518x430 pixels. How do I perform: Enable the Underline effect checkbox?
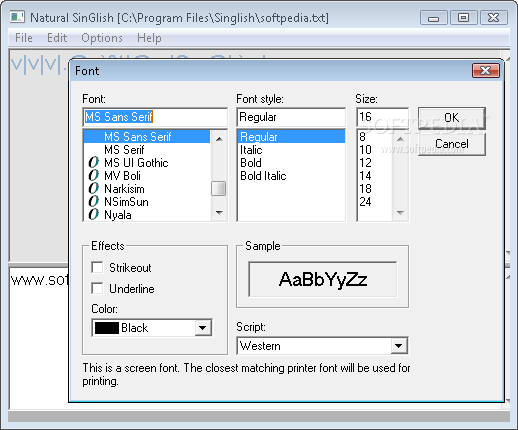[x=97, y=288]
